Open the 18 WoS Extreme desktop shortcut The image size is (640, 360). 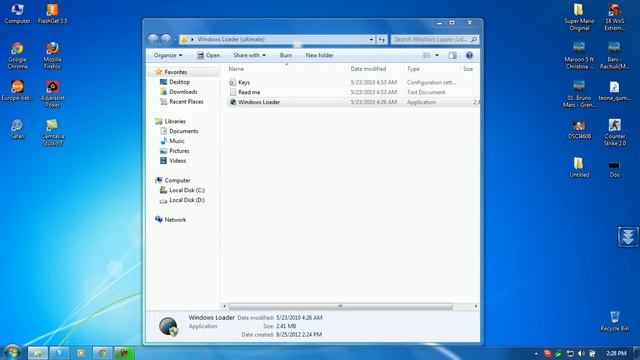(x=614, y=17)
